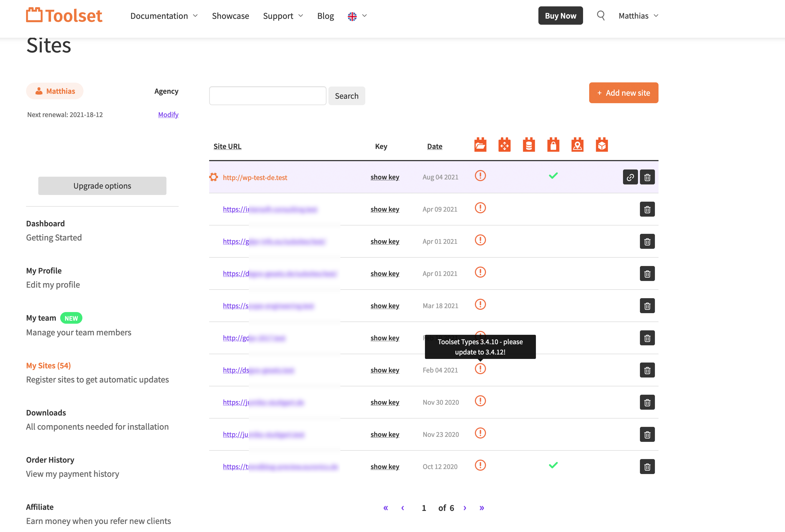Image resolution: width=785 pixels, height=532 pixels.
Task: Show key for wp-test-de.test
Action: coord(385,177)
